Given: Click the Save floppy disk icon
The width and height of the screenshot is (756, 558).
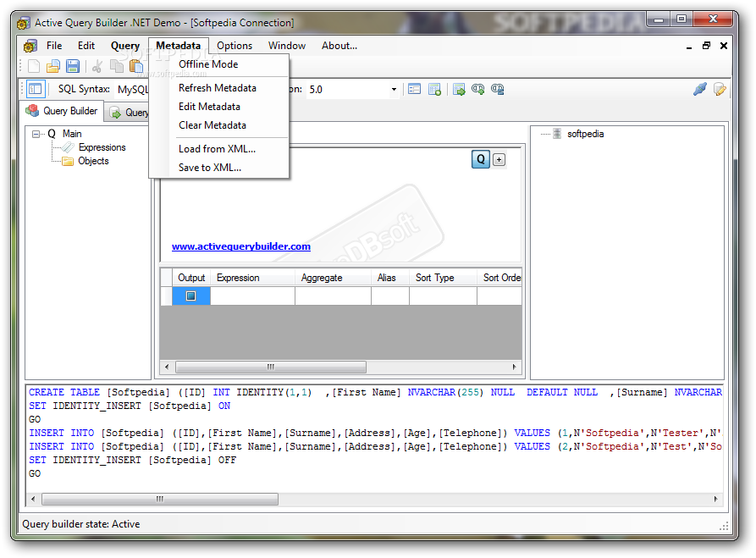Looking at the screenshot, I should point(73,66).
